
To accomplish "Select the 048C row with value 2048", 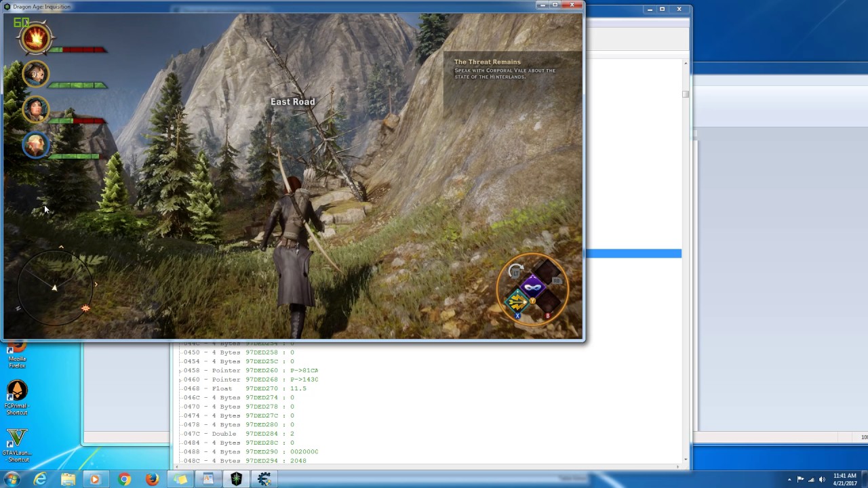I will 245,461.
